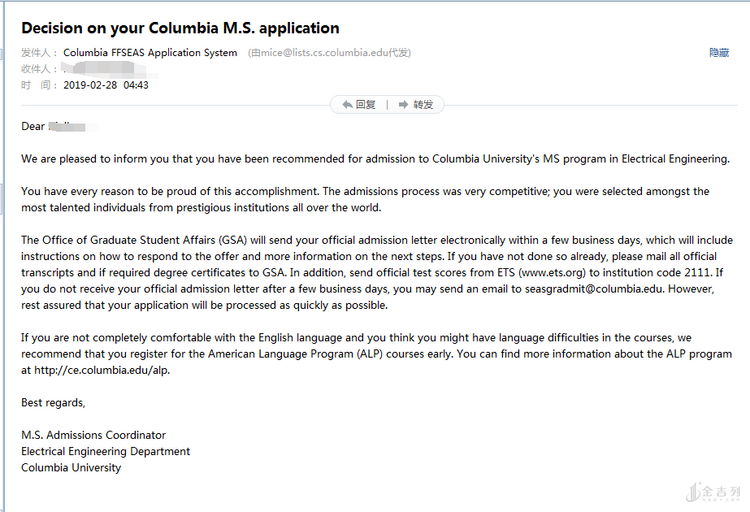Image resolution: width=750 pixels, height=512 pixels.
Task: Click the mice@lists.cs.columbia.edu sender address
Action: (325, 53)
